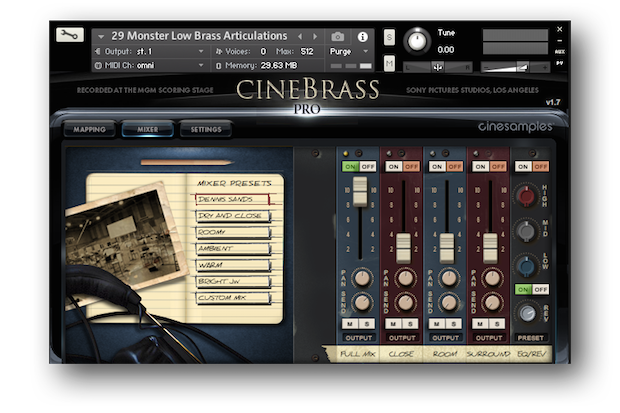Mute the Close channel with M
The height and width of the screenshot is (413, 620).
pyautogui.click(x=393, y=324)
